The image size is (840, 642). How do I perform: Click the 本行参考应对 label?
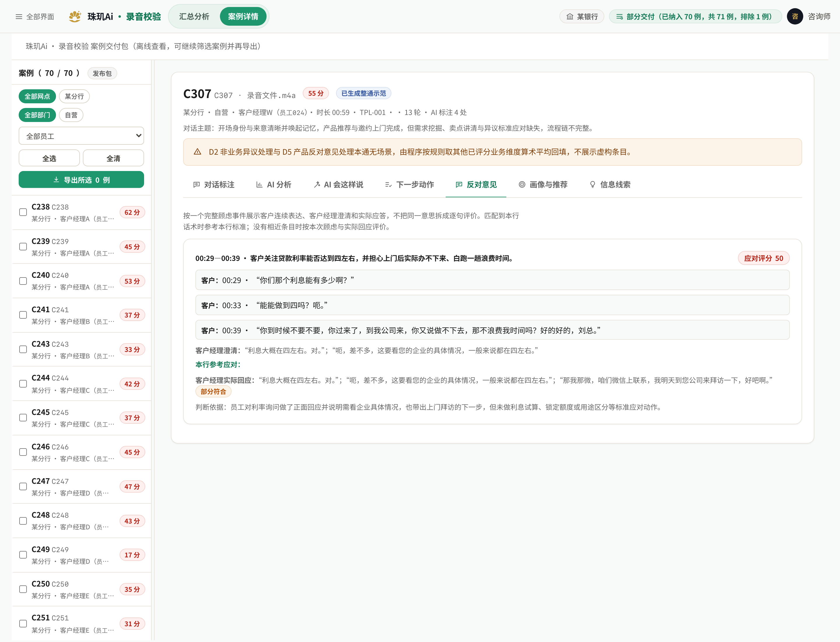[218, 364]
